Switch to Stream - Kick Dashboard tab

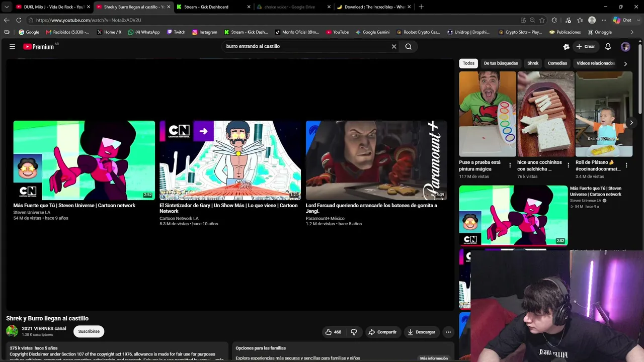[x=213, y=7]
